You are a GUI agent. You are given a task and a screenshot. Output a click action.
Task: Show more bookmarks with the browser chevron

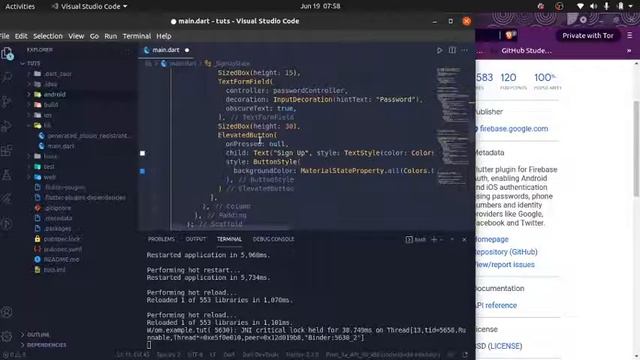click(x=629, y=51)
